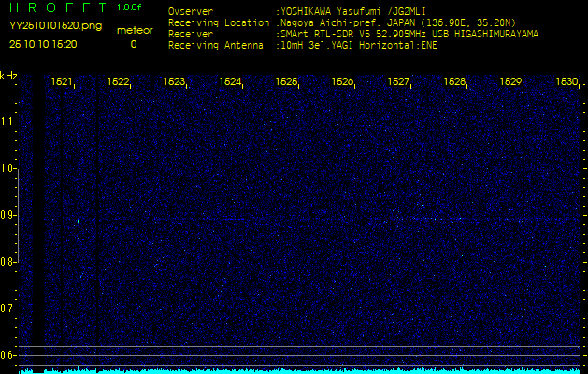Jump to the 1628 time marker
Image resolution: width=588 pixels, height=374 pixels.
click(x=454, y=82)
